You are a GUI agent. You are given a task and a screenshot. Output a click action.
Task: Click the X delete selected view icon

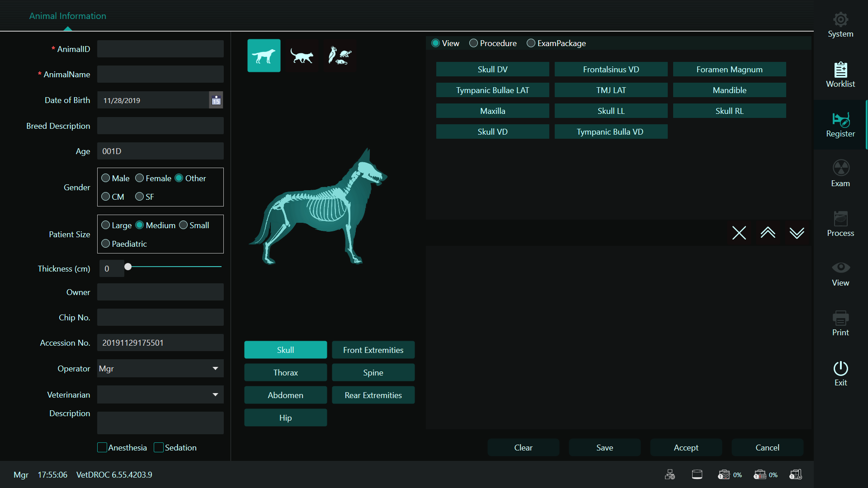click(x=739, y=233)
